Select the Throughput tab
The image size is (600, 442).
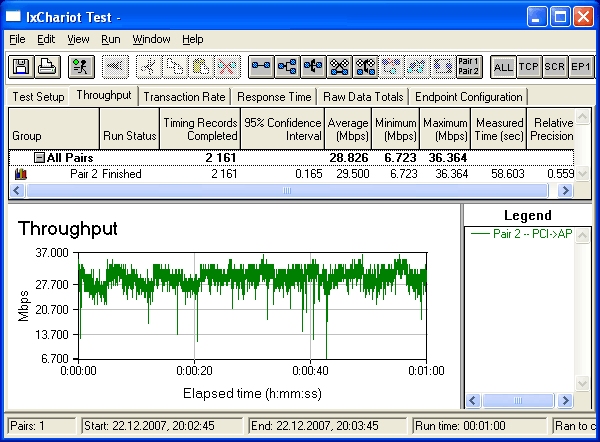104,95
